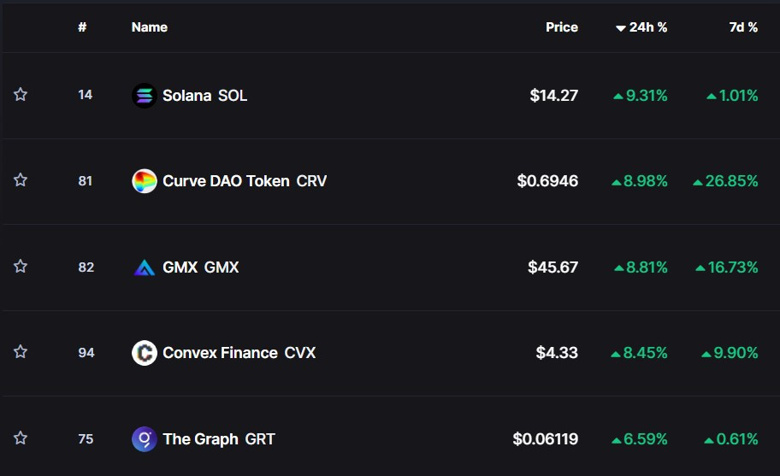This screenshot has height=476, width=780.
Task: Click the Curve DAO Token logo icon
Action: (144, 181)
